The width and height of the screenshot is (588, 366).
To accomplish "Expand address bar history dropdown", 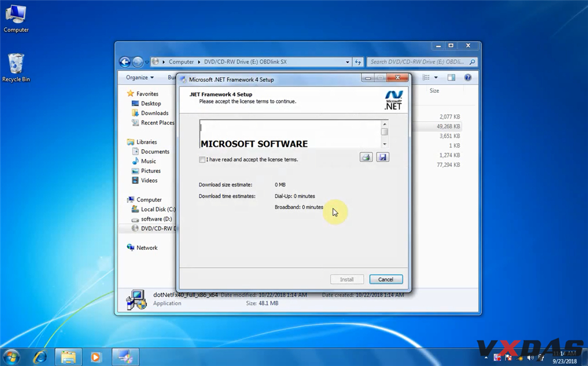I will [348, 62].
